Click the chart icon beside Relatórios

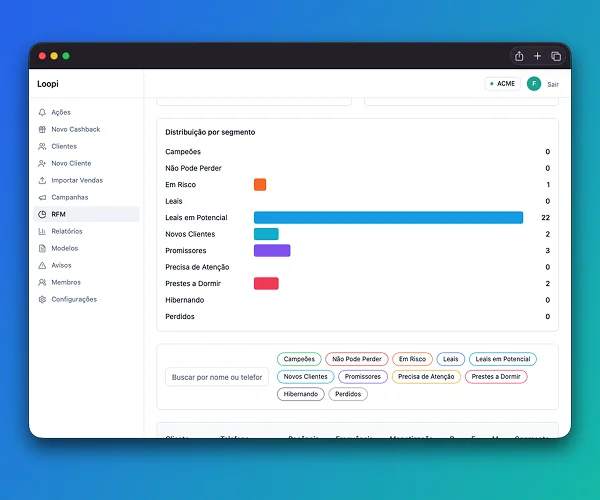[x=42, y=231]
